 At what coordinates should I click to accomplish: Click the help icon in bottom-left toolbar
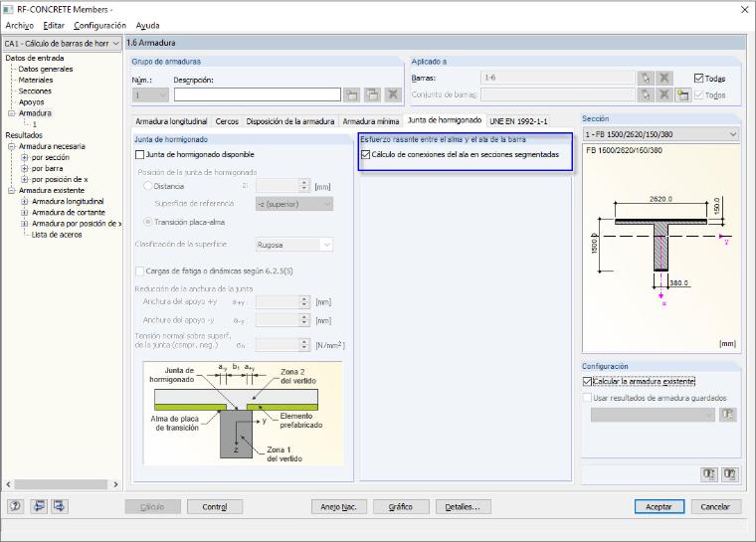point(16,506)
